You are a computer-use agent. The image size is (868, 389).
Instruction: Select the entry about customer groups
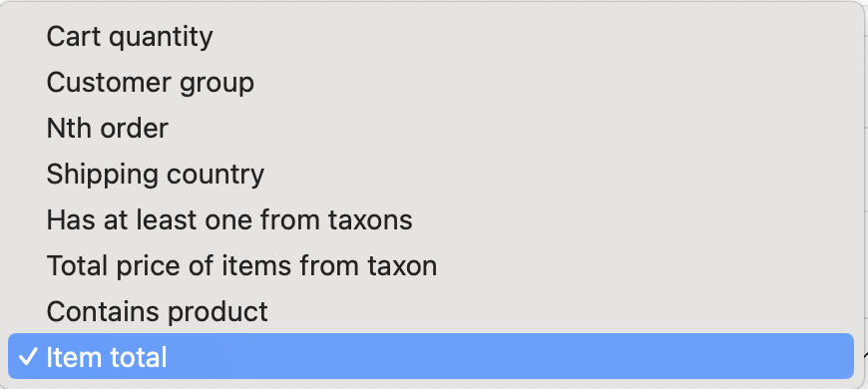(431, 83)
